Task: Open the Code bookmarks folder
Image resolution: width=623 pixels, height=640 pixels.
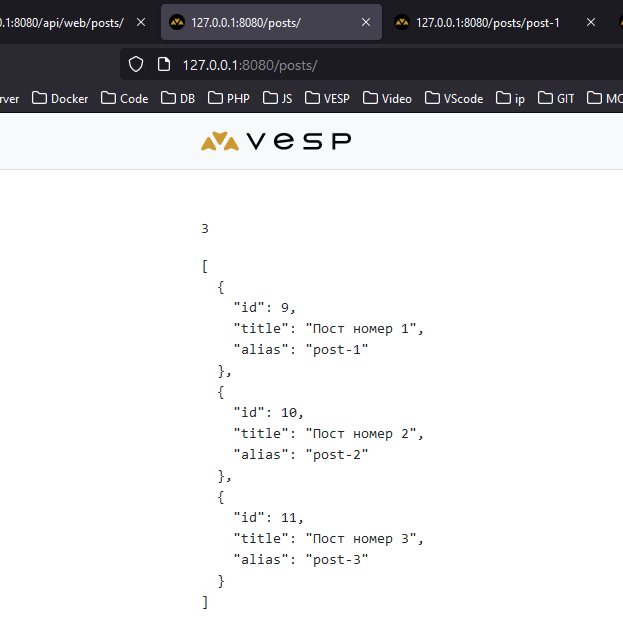Action: 125,98
